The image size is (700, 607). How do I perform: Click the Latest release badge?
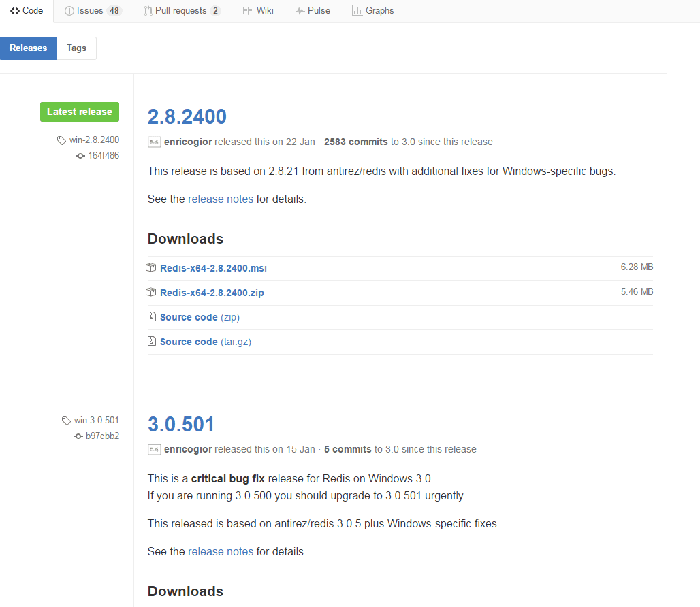[79, 112]
